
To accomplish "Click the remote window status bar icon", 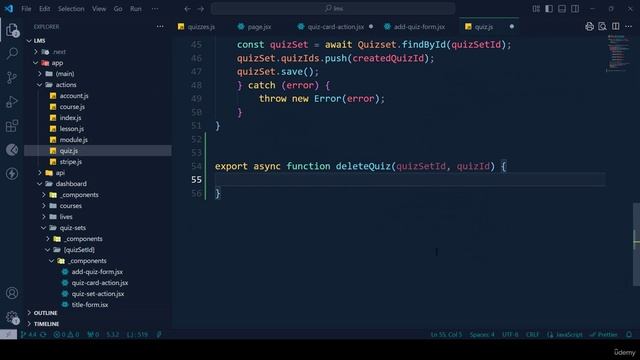I will coord(8,334).
